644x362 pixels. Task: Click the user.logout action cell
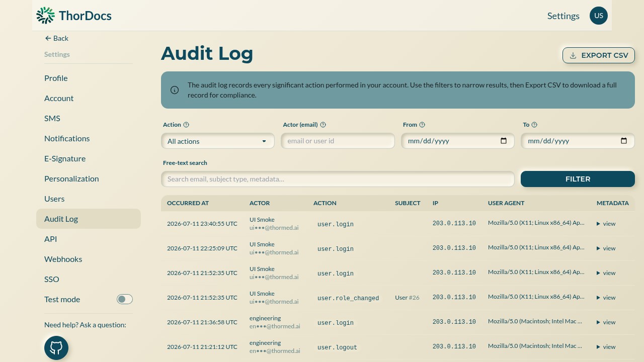[x=337, y=347]
